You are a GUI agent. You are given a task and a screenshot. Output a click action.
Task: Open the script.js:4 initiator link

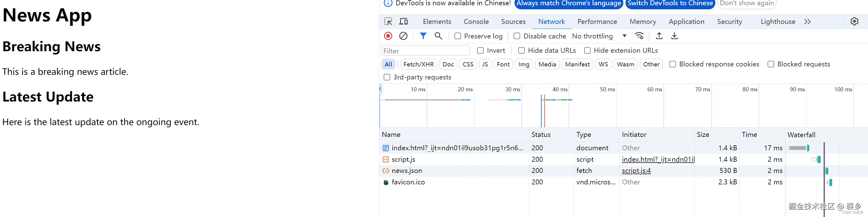636,171
